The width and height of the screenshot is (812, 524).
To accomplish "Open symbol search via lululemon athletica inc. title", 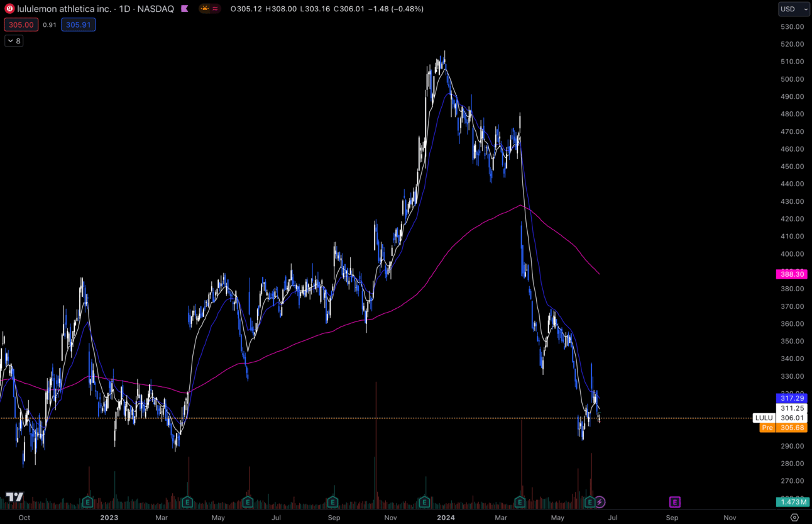I will (x=64, y=9).
